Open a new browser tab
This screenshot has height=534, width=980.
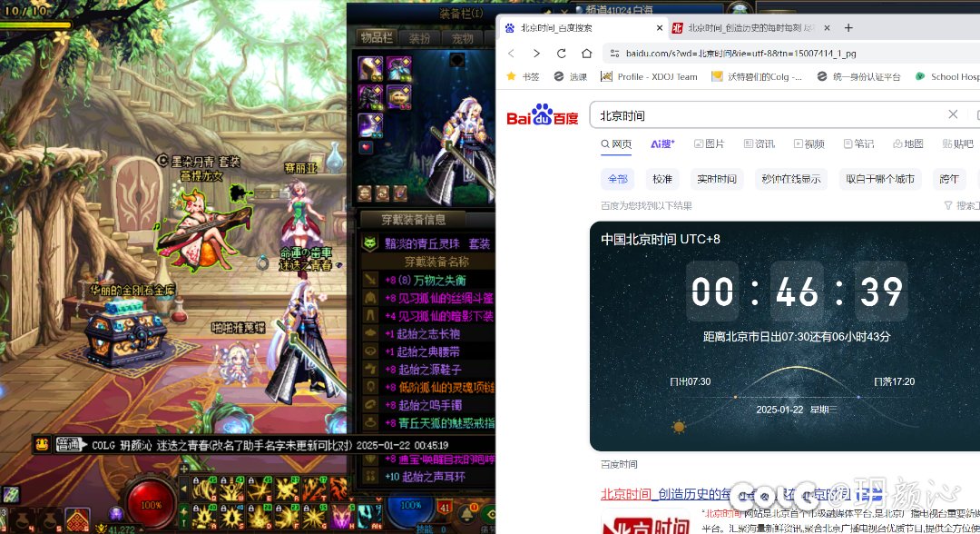pos(848,27)
